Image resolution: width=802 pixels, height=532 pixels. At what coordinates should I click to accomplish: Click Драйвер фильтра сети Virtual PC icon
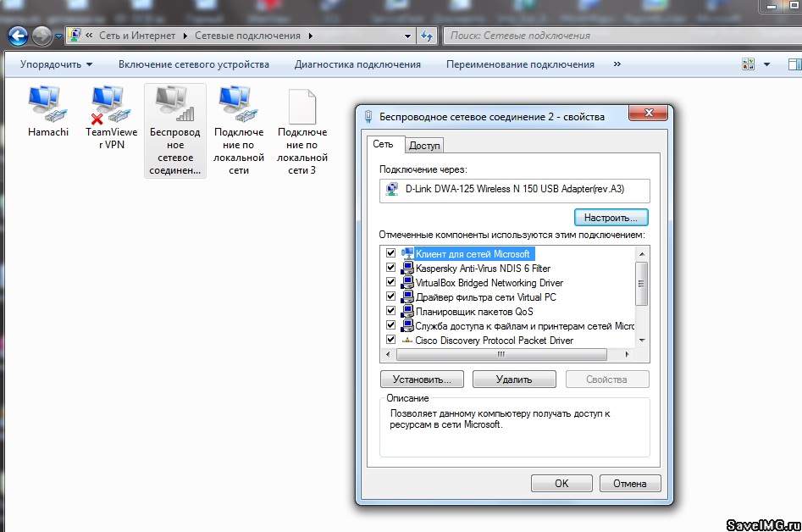click(x=407, y=296)
